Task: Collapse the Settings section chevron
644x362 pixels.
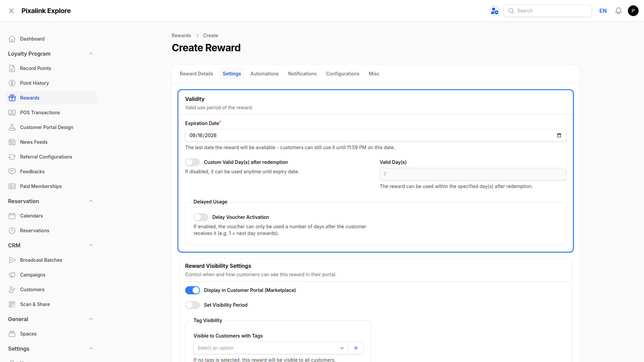Action: pos(91,349)
